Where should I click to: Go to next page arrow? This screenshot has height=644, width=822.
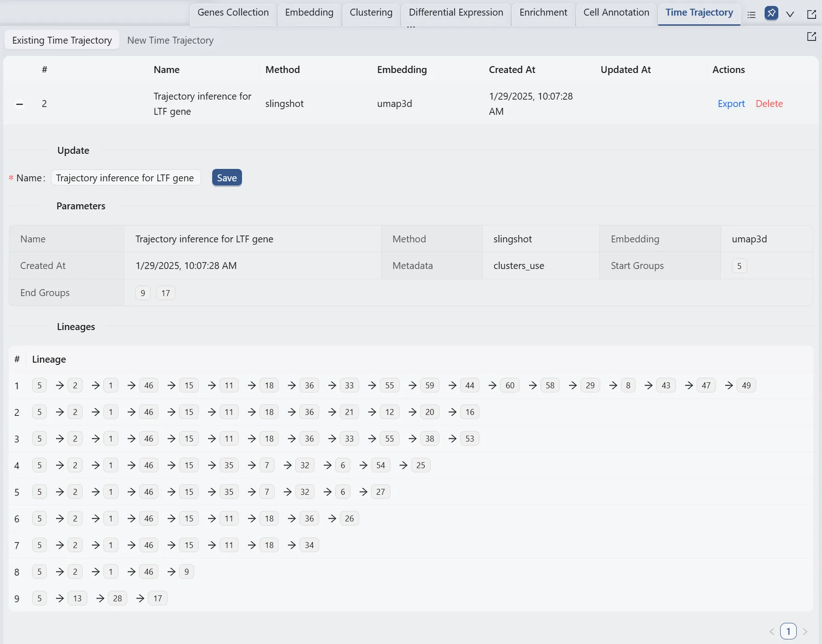pyautogui.click(x=805, y=632)
